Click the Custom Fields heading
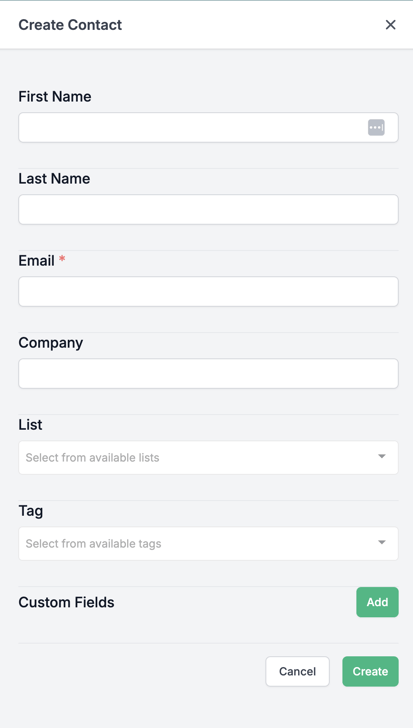The width and height of the screenshot is (413, 728). coord(66,602)
